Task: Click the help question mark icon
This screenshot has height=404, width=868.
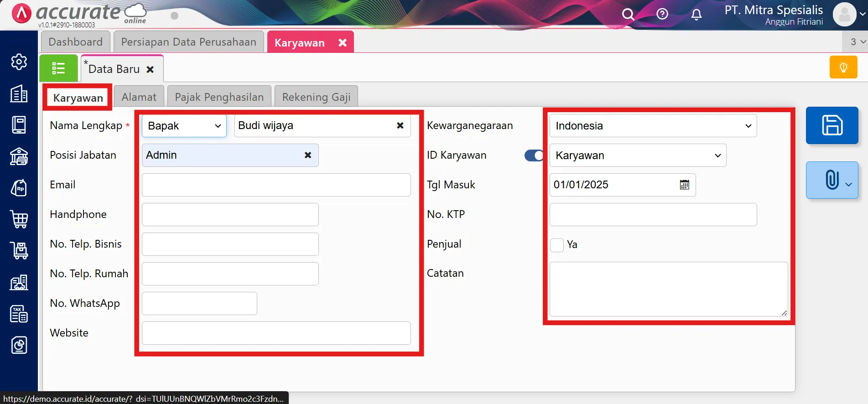Action: (x=662, y=15)
